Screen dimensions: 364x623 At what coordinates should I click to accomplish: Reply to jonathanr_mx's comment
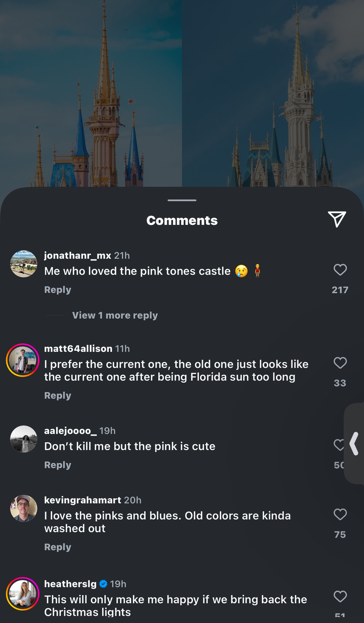pos(58,290)
